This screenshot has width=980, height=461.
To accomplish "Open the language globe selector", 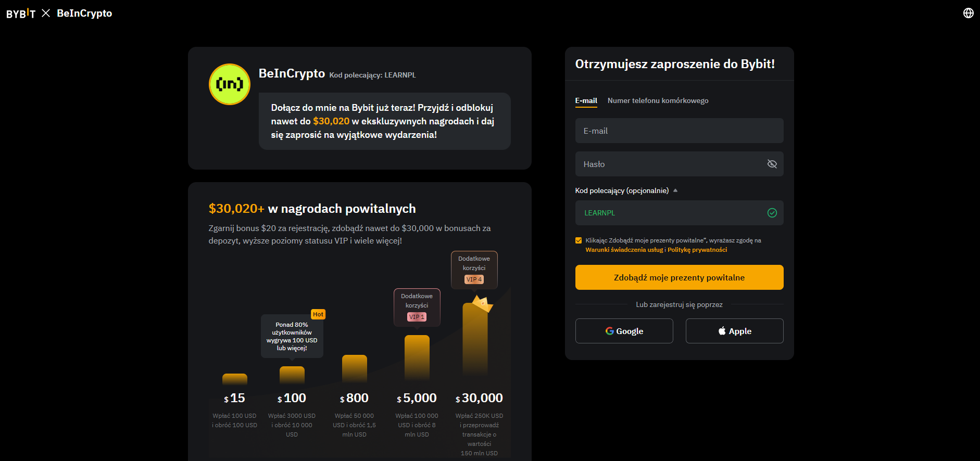I will click(x=968, y=13).
